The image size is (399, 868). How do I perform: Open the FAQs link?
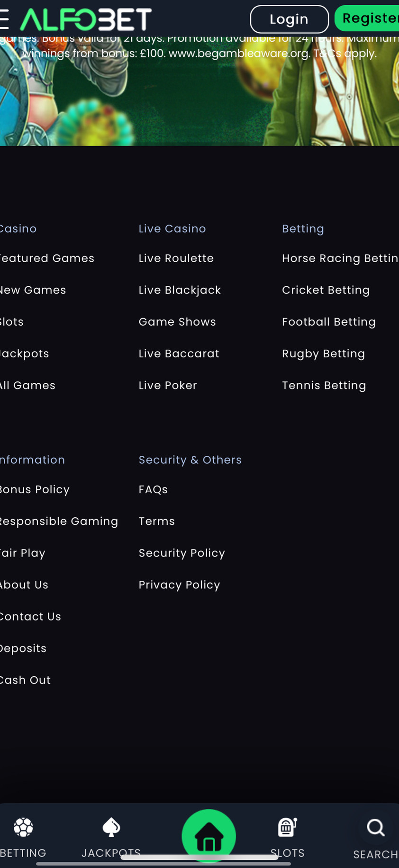(153, 489)
